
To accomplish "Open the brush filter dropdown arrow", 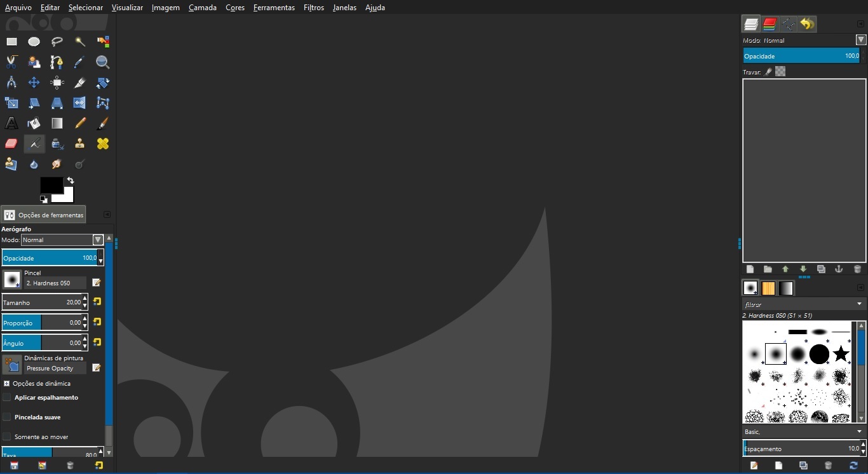I will click(859, 304).
